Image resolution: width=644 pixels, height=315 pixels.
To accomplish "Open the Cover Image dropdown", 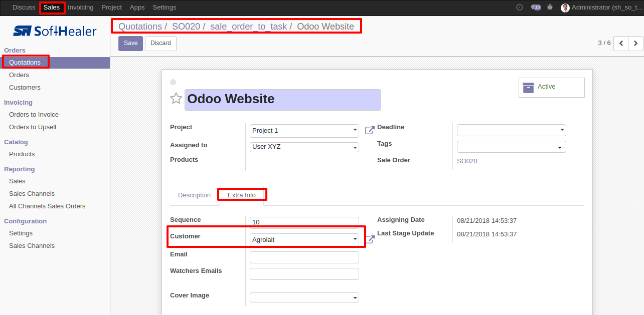I will click(x=304, y=297).
